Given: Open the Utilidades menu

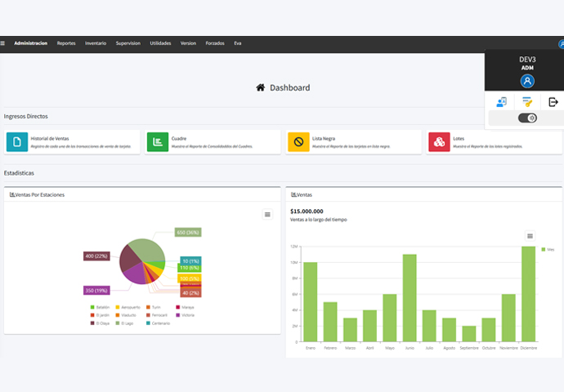Looking at the screenshot, I should [160, 42].
